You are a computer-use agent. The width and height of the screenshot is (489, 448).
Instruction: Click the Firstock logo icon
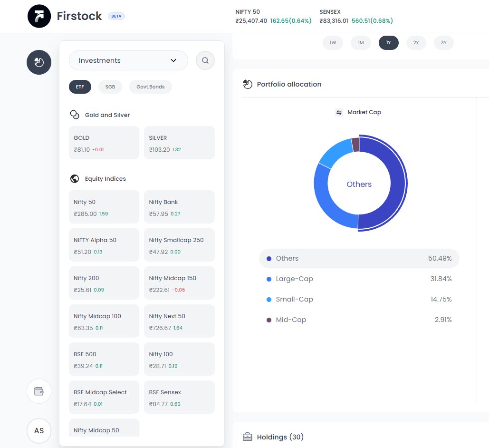[39, 16]
